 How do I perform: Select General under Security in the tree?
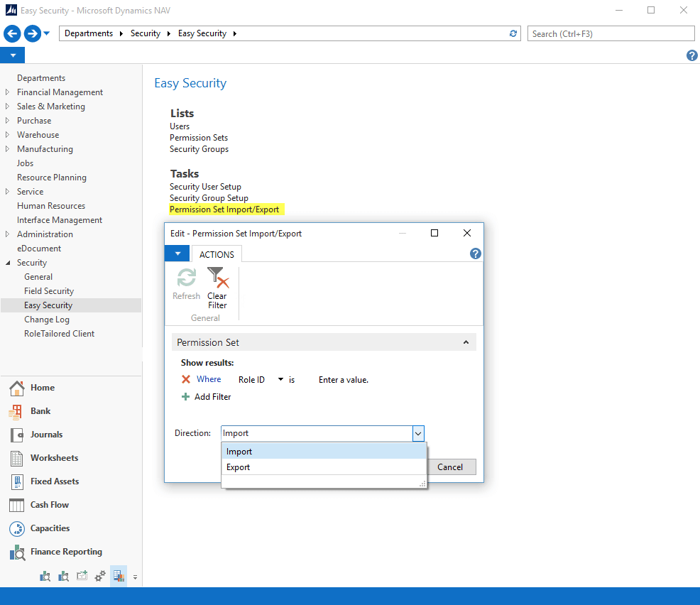coord(38,277)
